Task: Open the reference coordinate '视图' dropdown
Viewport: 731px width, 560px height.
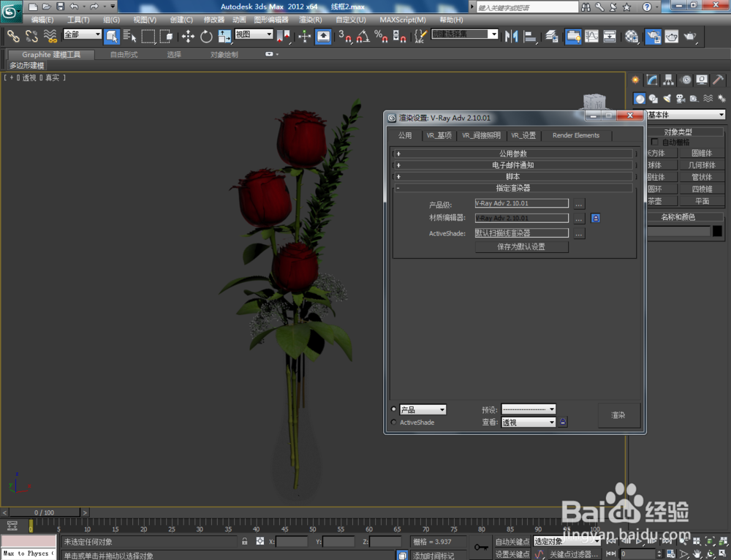Action: (254, 34)
